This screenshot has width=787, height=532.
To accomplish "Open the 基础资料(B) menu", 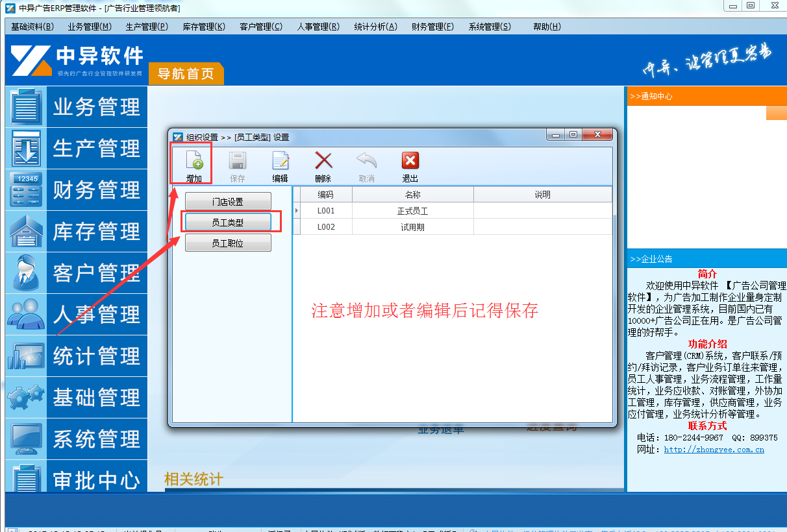I will [32, 27].
